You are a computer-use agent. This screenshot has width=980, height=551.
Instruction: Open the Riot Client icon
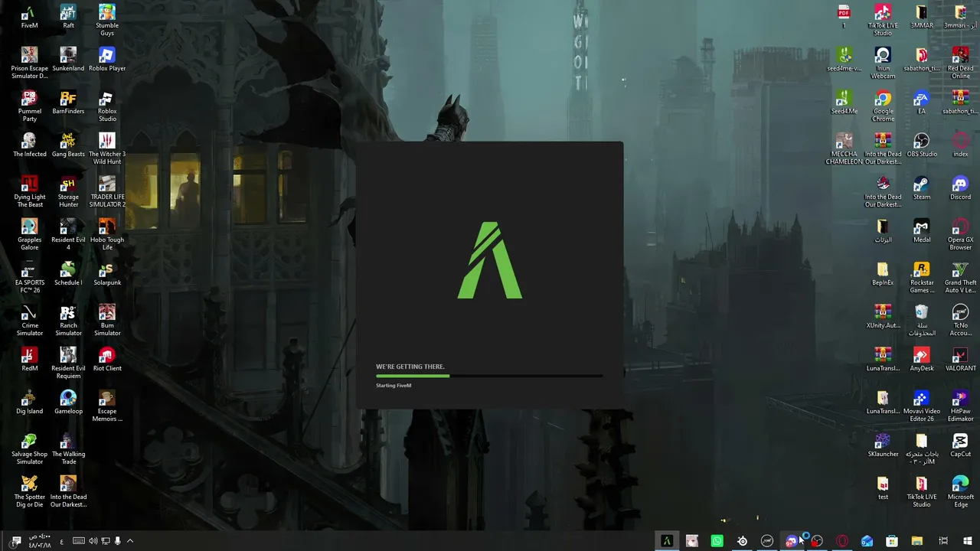tap(107, 360)
